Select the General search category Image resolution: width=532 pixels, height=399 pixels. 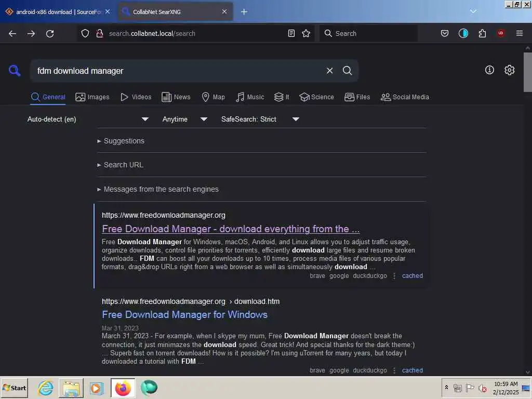(48, 97)
